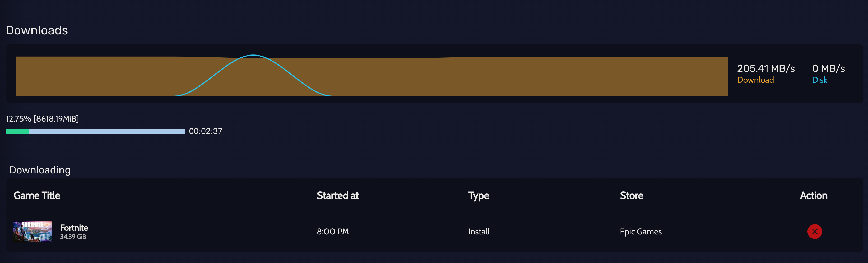Screen dimensions: 868x263
Task: Toggle the orange Download speed legend
Action: pyautogui.click(x=755, y=80)
